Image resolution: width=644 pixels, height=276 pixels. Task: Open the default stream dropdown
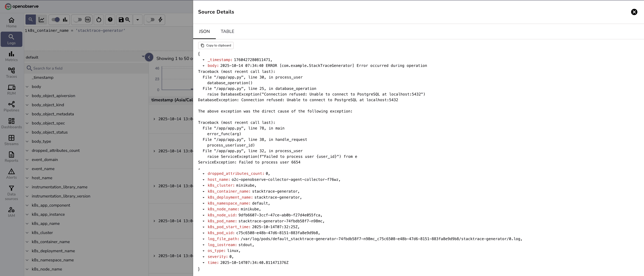pyautogui.click(x=143, y=56)
